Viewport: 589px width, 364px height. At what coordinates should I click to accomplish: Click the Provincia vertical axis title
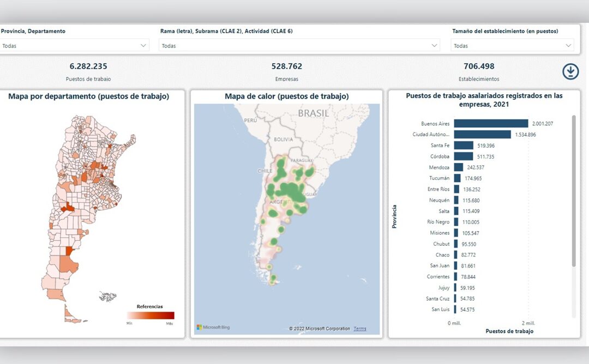pyautogui.click(x=394, y=216)
